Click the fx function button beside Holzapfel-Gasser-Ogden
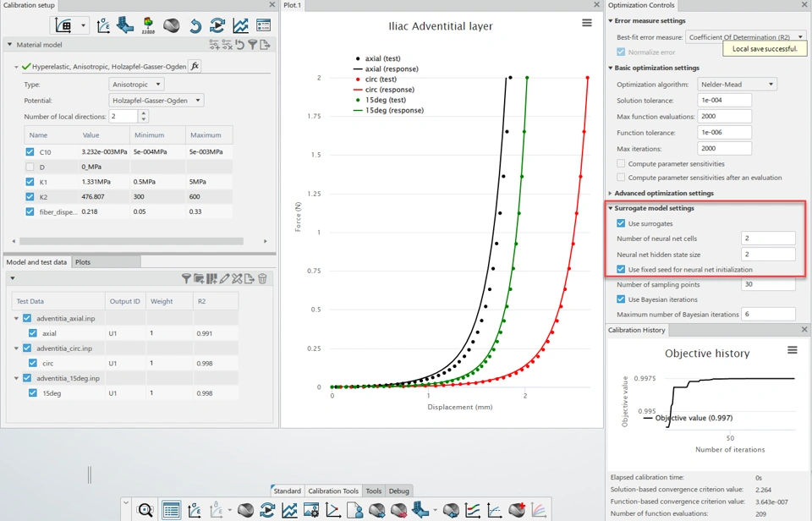The height and width of the screenshot is (521, 812). (195, 66)
